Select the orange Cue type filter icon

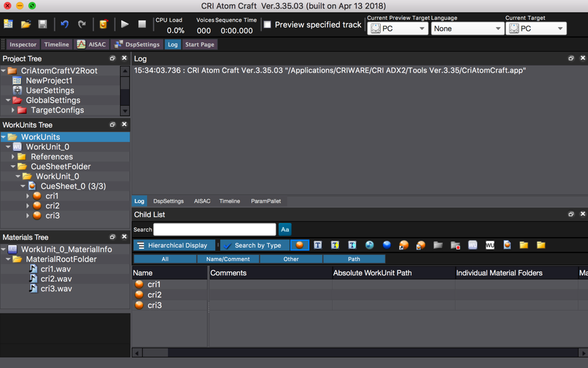300,245
